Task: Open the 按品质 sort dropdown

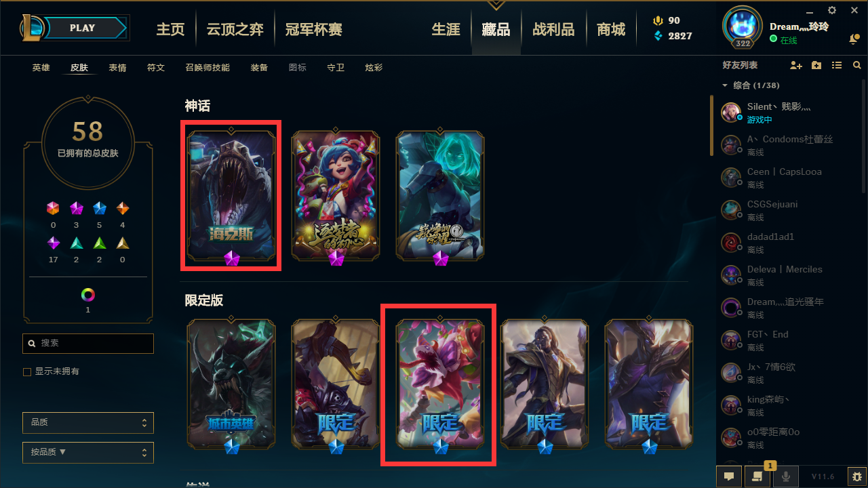Action: click(88, 452)
